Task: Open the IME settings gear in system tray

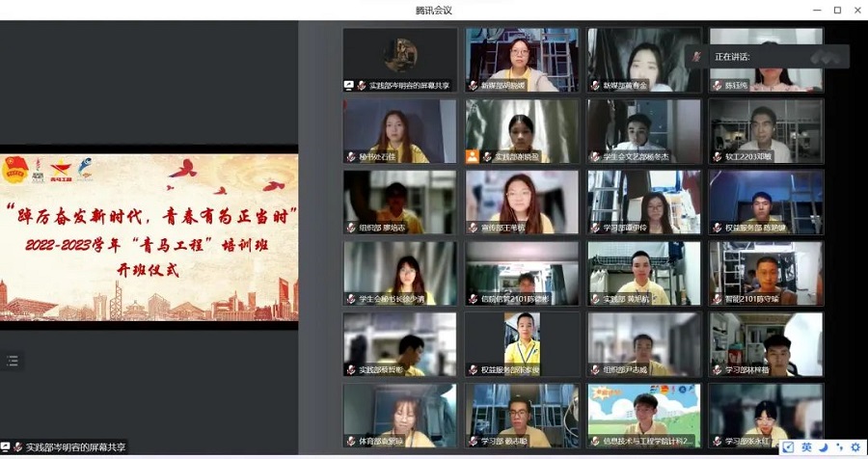Action: [854, 447]
